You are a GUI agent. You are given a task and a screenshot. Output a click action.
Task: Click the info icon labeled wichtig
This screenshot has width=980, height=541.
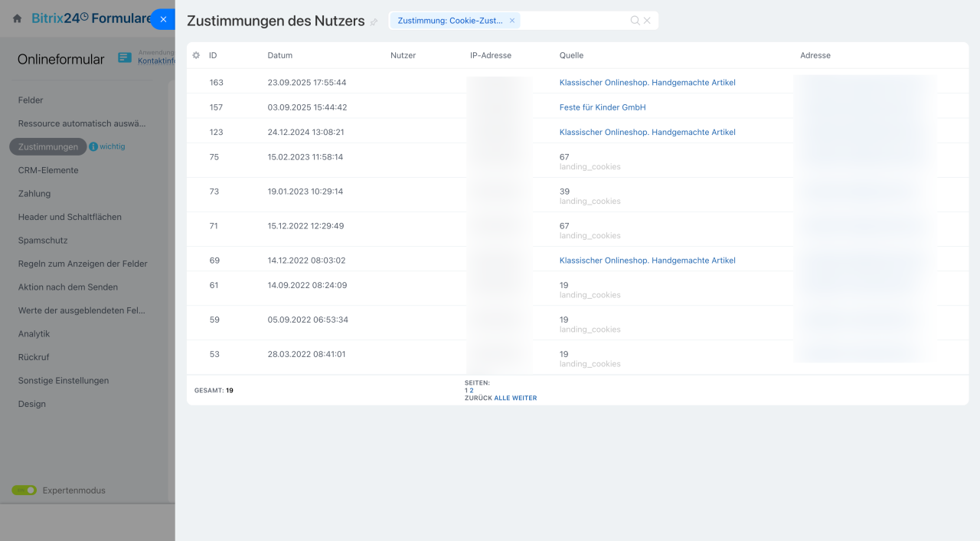tap(93, 146)
